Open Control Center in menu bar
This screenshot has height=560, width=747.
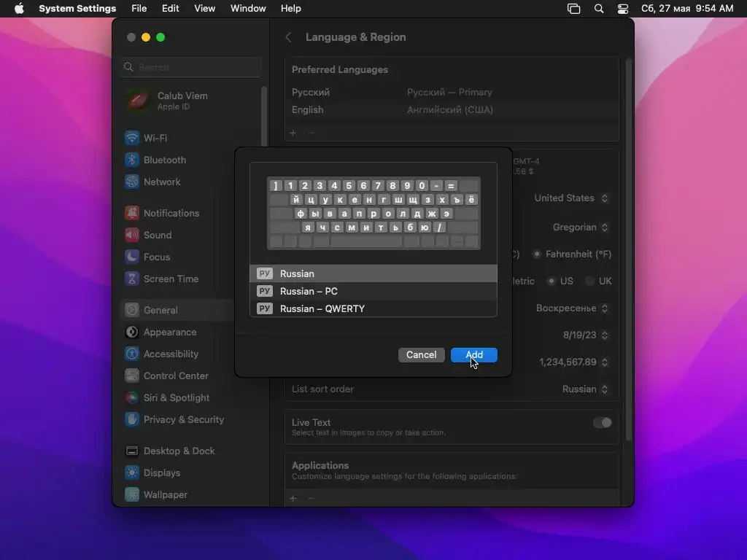coord(623,9)
